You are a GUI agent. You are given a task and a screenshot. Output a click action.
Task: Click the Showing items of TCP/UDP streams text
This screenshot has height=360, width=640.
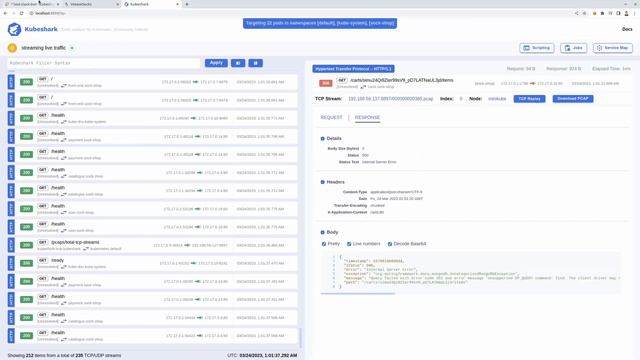point(64,356)
